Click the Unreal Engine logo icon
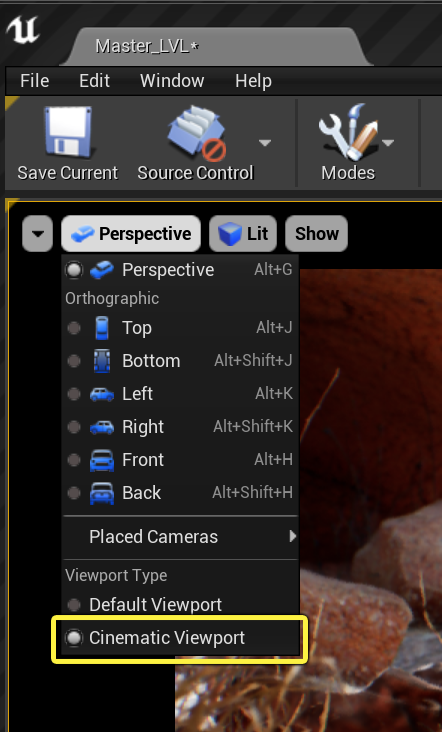 coord(23,31)
